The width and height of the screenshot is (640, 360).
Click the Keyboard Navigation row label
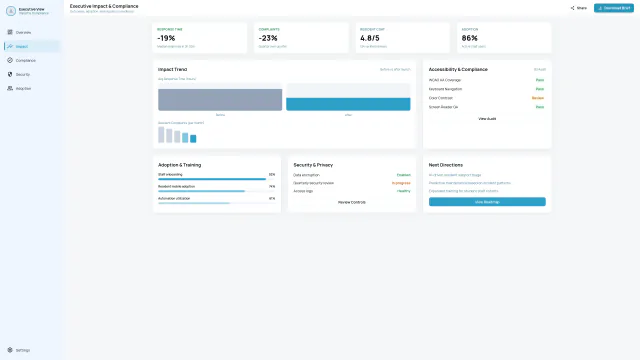pos(445,89)
